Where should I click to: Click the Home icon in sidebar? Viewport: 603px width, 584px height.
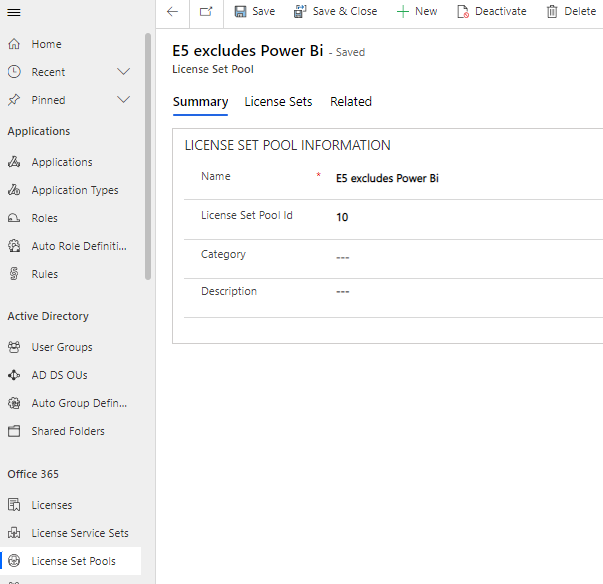tap(14, 44)
